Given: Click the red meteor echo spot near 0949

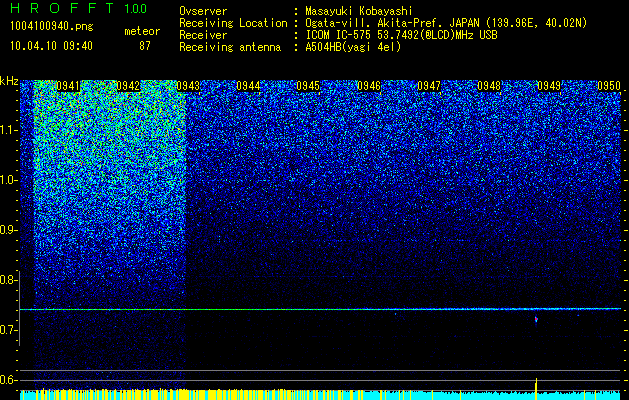Looking at the screenshot, I should (x=536, y=319).
